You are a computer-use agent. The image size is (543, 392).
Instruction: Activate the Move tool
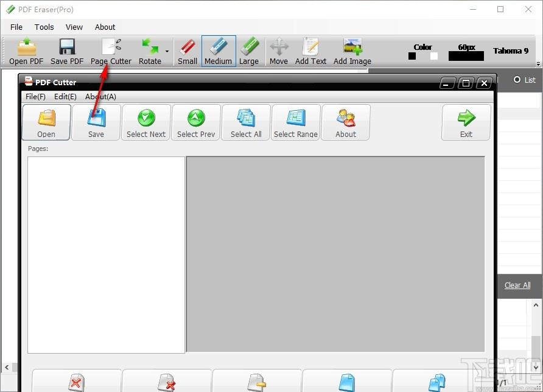[x=279, y=51]
